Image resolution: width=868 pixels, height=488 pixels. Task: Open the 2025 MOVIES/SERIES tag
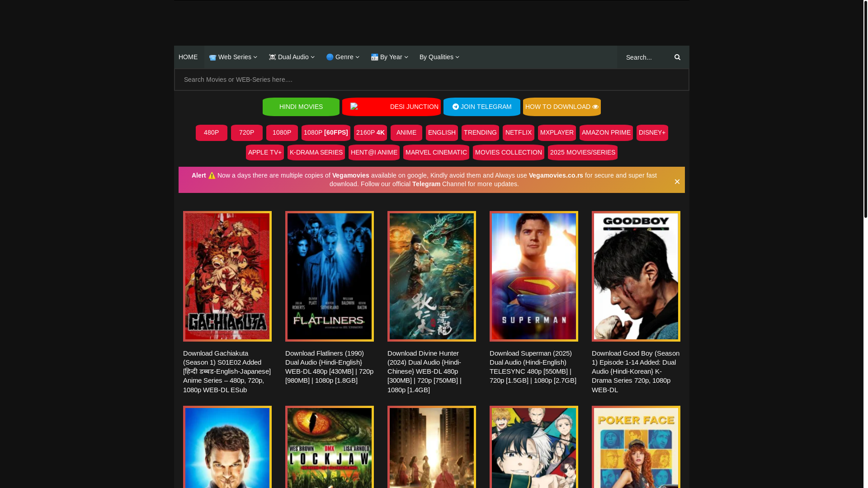click(583, 153)
